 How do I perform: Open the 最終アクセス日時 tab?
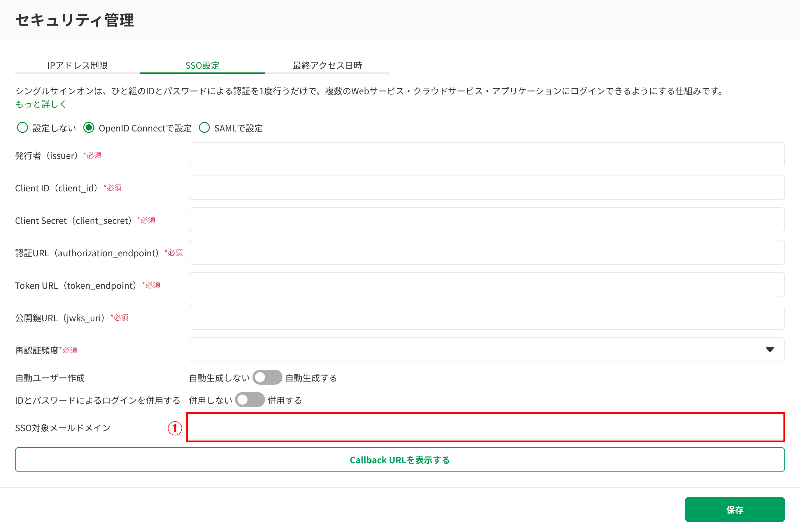[x=327, y=65]
